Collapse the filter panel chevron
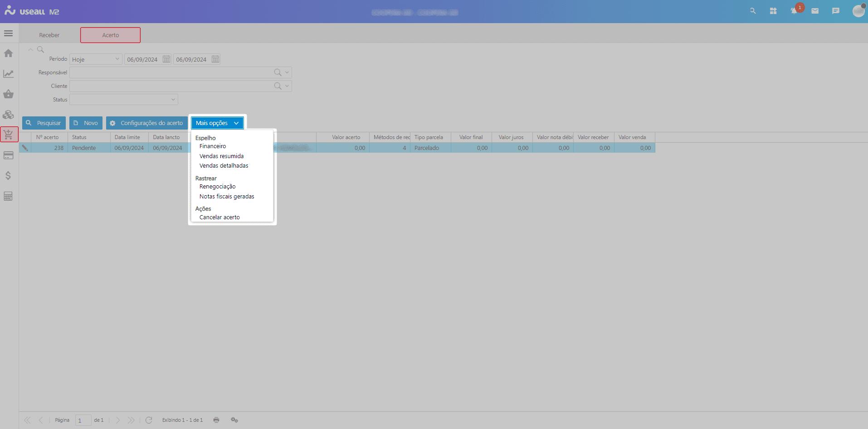Image resolution: width=868 pixels, height=429 pixels. (x=30, y=49)
